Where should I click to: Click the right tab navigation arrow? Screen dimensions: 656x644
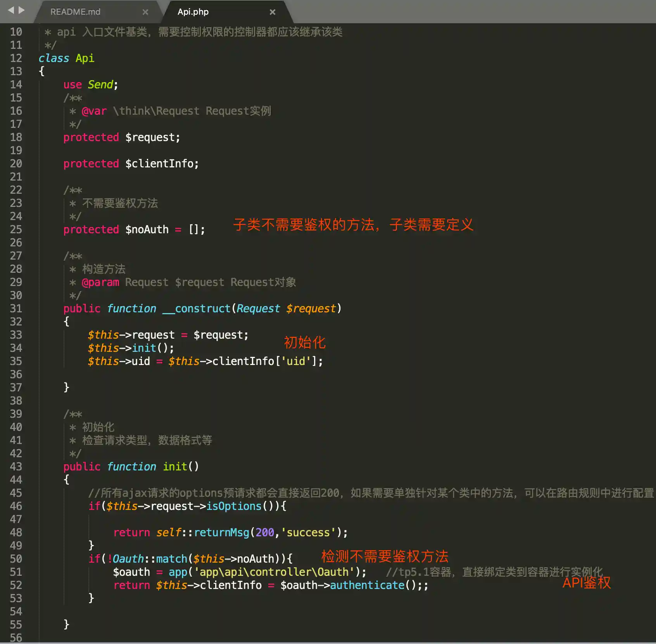pyautogui.click(x=22, y=10)
